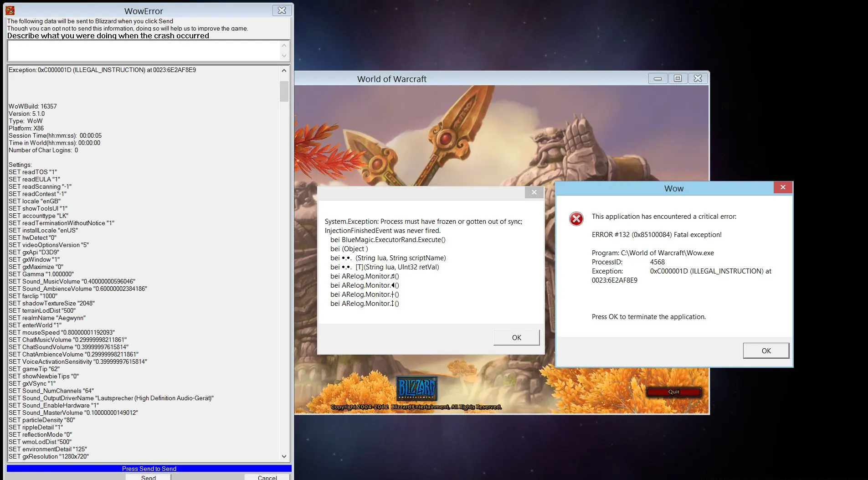
Task: Click the 'WoWBuild: 16357' line
Action: point(33,106)
